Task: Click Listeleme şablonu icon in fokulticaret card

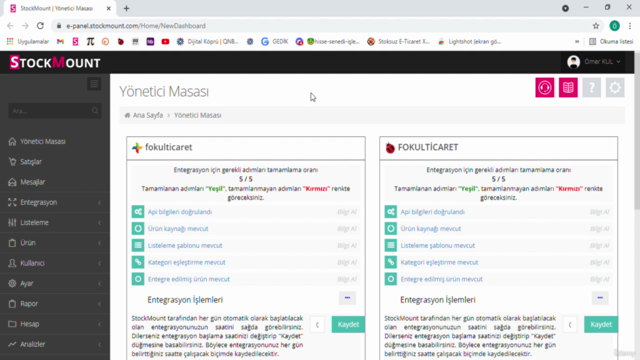Action: [x=138, y=245]
